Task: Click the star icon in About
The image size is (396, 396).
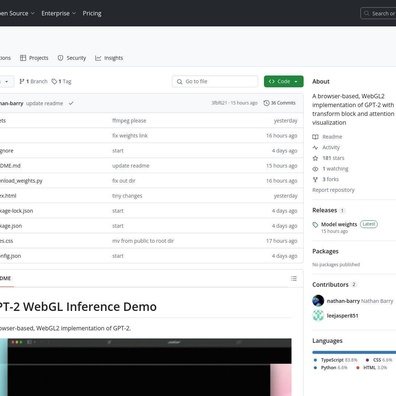Action: tap(315, 158)
